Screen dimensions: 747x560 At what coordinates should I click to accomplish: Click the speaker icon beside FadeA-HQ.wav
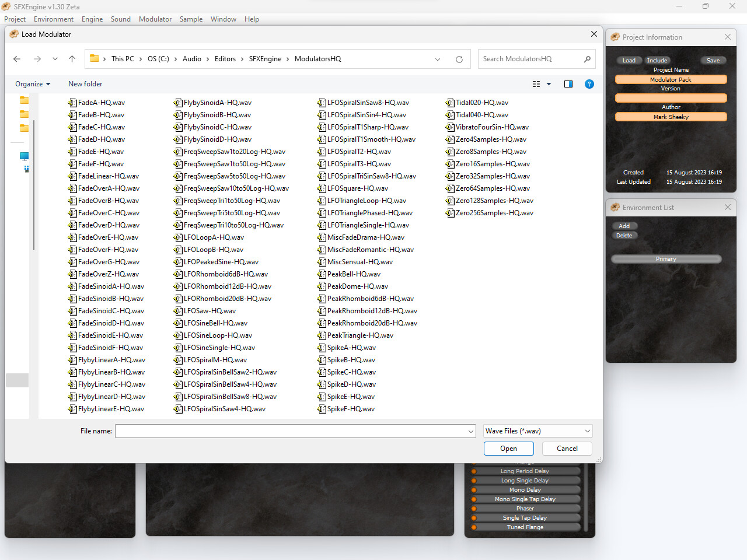73,102
